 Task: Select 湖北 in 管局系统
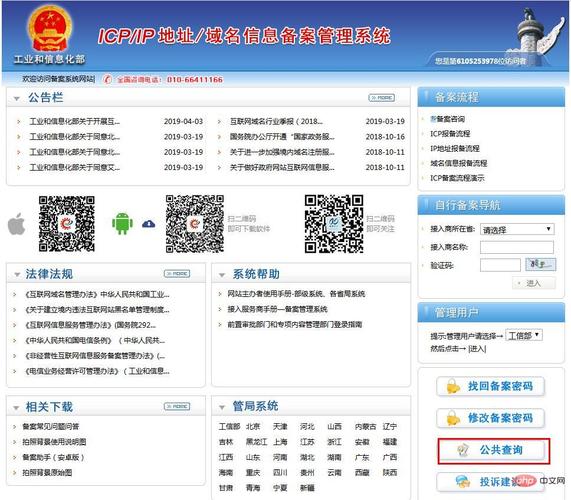pyautogui.click(x=307, y=457)
